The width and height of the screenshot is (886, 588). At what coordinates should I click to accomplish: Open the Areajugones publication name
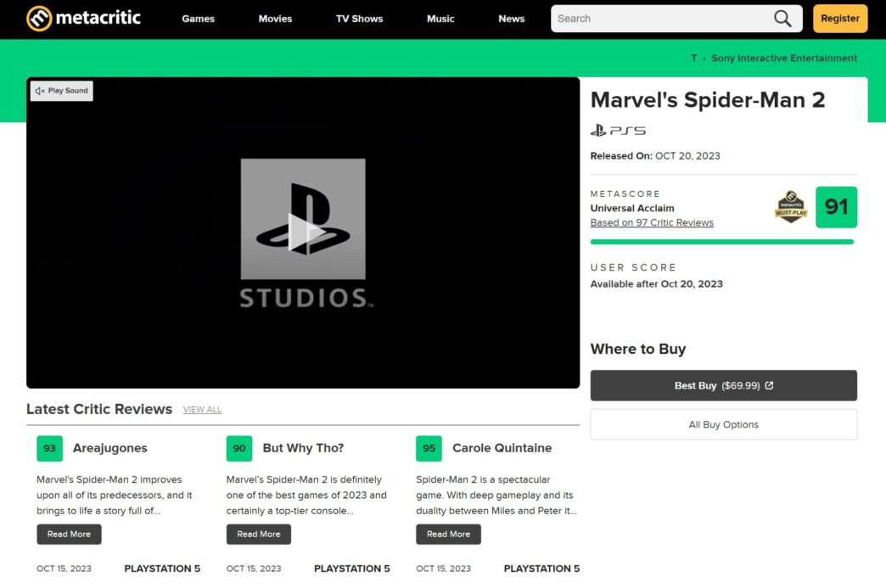(x=110, y=449)
